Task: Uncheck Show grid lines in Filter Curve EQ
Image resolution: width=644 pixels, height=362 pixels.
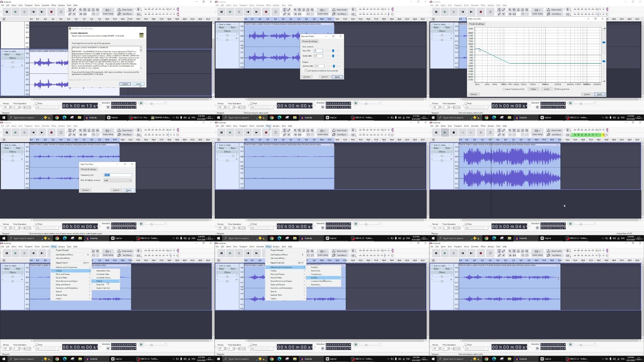Action: tap(555, 89)
